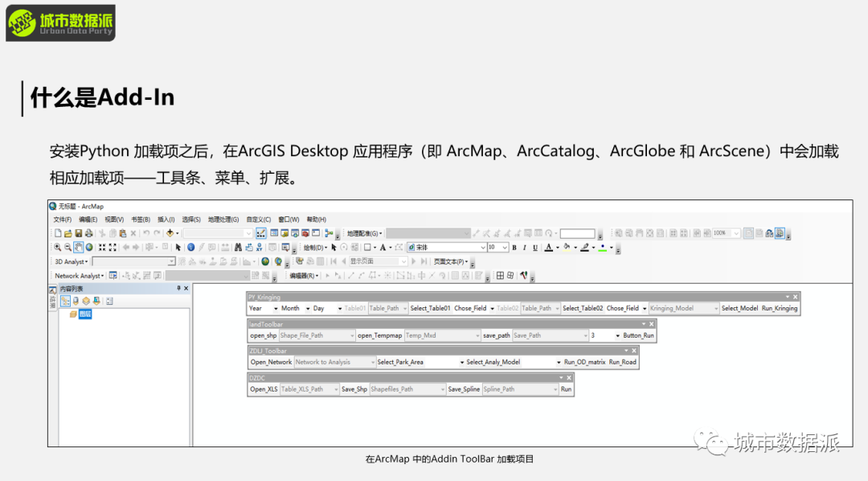
Task: Click the Select_Table01 button
Action: click(x=430, y=308)
